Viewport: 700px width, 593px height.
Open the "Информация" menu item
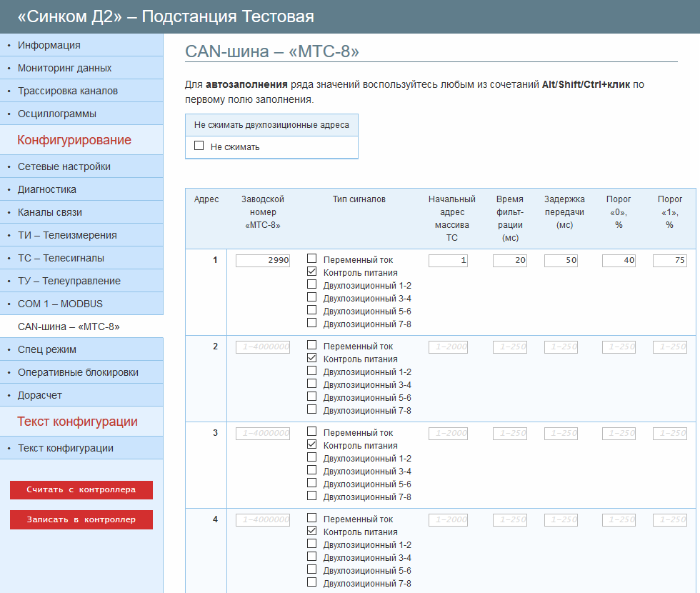click(49, 45)
